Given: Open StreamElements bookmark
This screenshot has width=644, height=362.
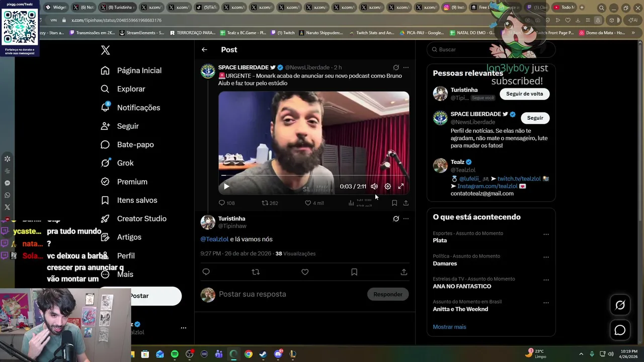Looking at the screenshot, I should [141, 33].
